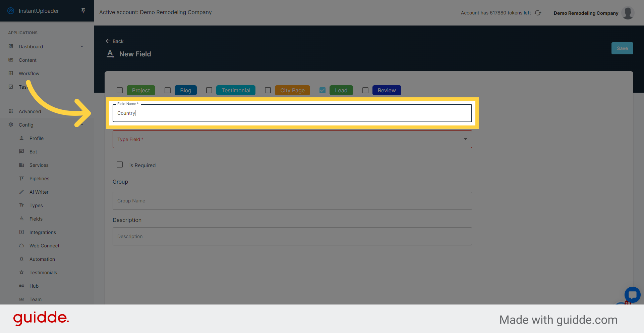Open the Automation menu item
The height and width of the screenshot is (333, 644).
coord(42,259)
